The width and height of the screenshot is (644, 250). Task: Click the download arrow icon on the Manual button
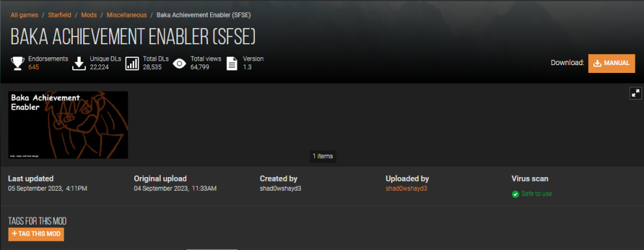pos(598,63)
